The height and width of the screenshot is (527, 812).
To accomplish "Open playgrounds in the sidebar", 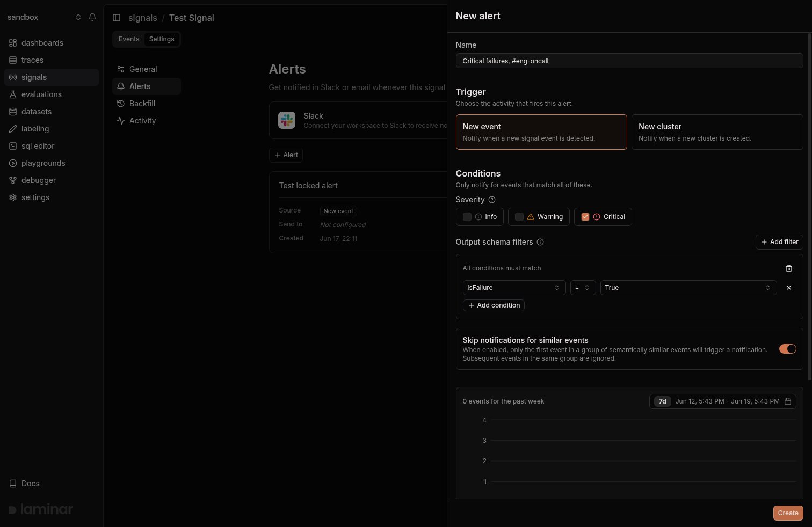I will pos(52,163).
